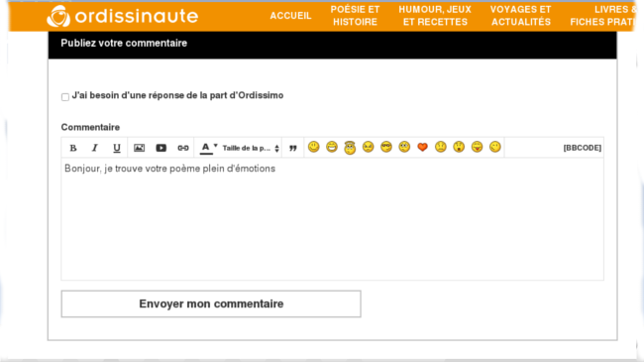This screenshot has height=362, width=644.
Task: Open Humour, Jeux et Recettes menu
Action: tap(435, 16)
